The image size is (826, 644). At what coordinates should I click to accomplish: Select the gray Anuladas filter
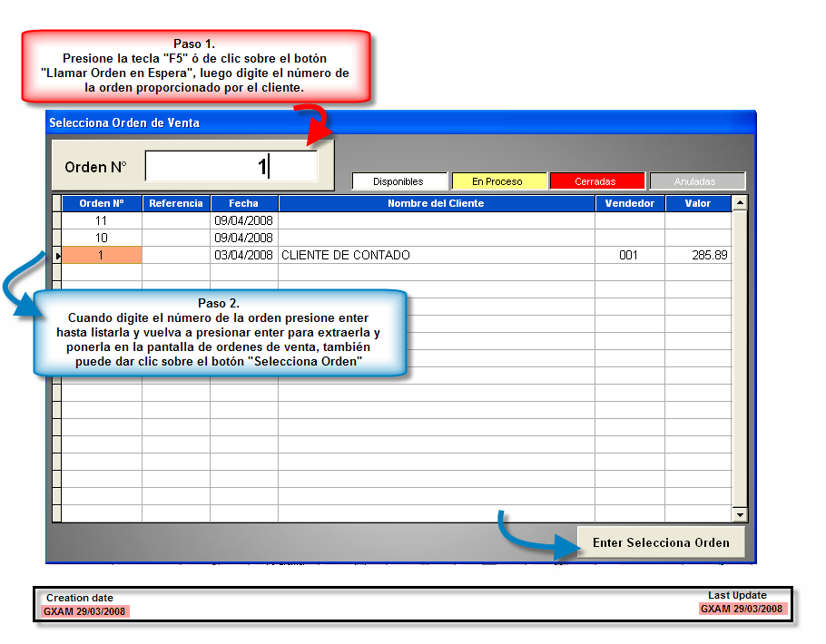click(695, 181)
